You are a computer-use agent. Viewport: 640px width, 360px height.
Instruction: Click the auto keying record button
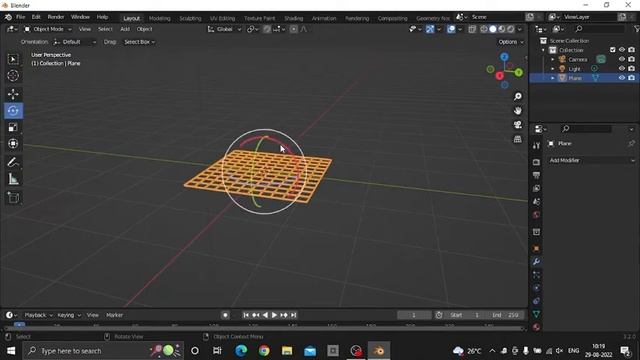pos(225,315)
